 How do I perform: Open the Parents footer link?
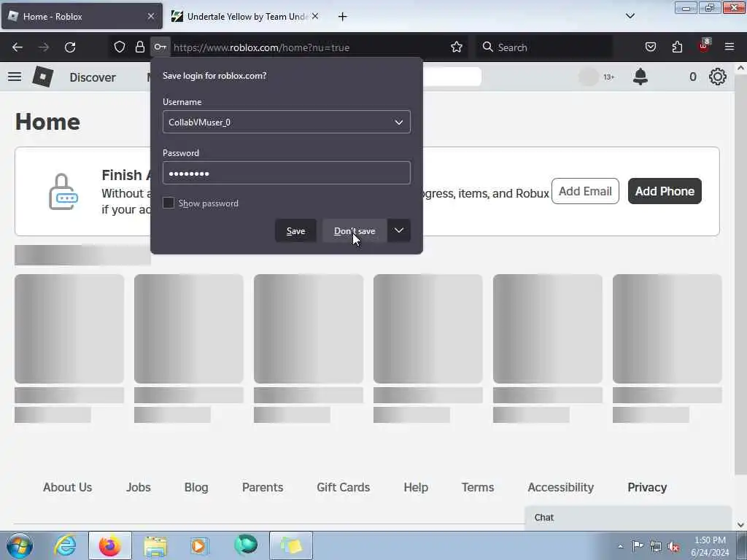(263, 487)
